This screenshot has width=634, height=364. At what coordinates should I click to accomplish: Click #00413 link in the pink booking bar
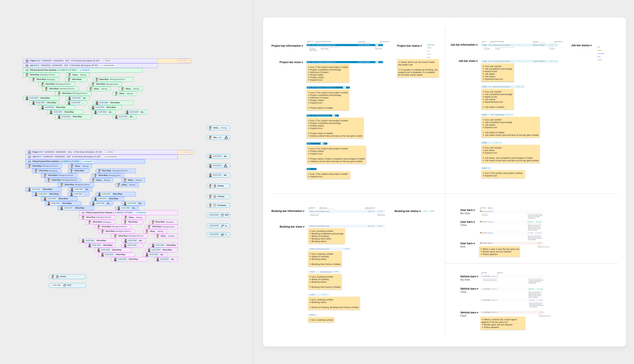pos(120,213)
